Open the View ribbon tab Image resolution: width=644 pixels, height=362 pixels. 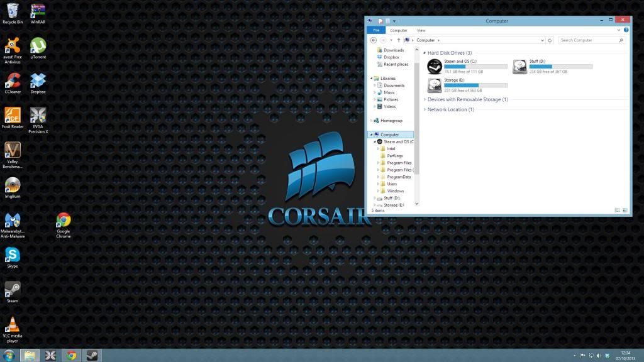click(421, 30)
